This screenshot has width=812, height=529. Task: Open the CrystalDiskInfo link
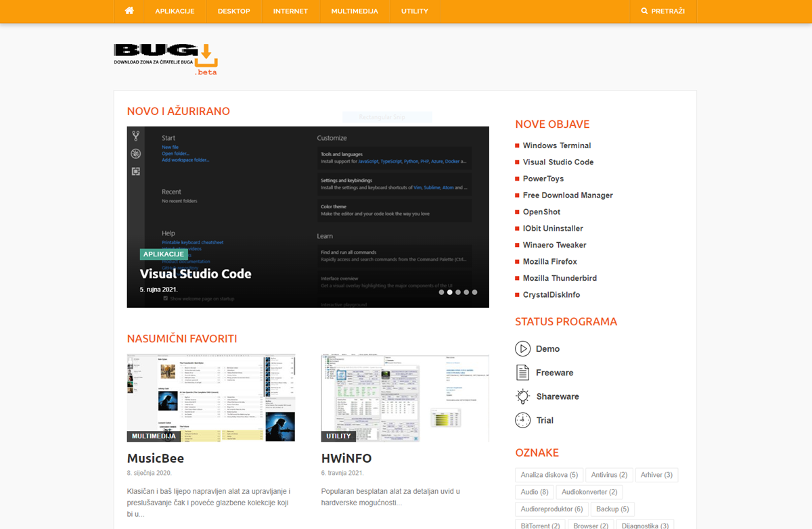pos(551,295)
